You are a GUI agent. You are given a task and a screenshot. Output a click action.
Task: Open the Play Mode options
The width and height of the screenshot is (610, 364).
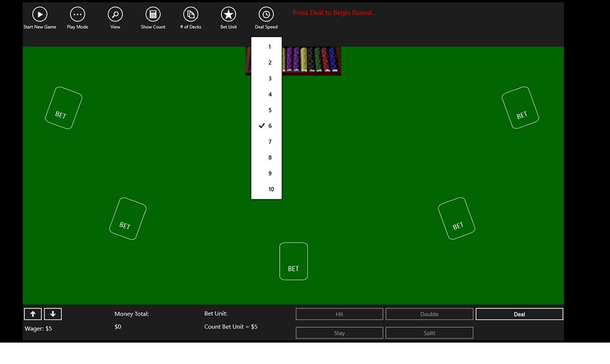pyautogui.click(x=77, y=14)
